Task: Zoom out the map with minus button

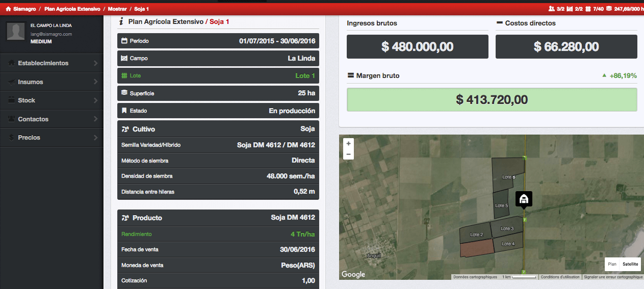Action: tap(349, 154)
